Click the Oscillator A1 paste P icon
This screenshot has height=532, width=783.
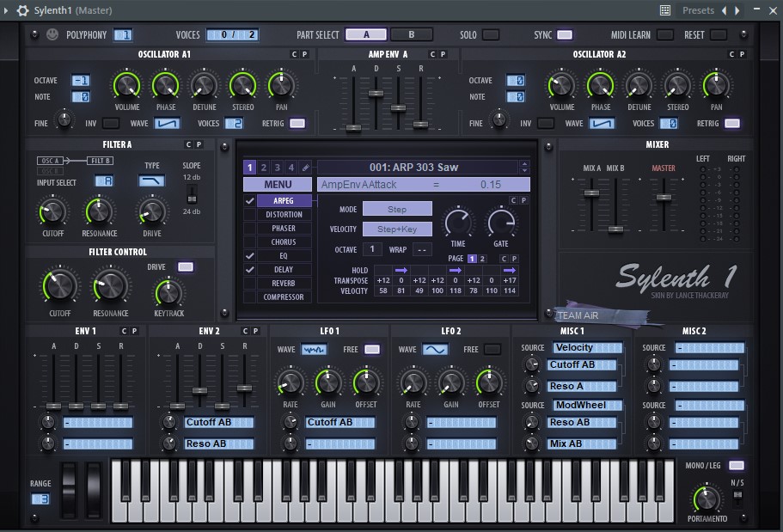click(304, 54)
